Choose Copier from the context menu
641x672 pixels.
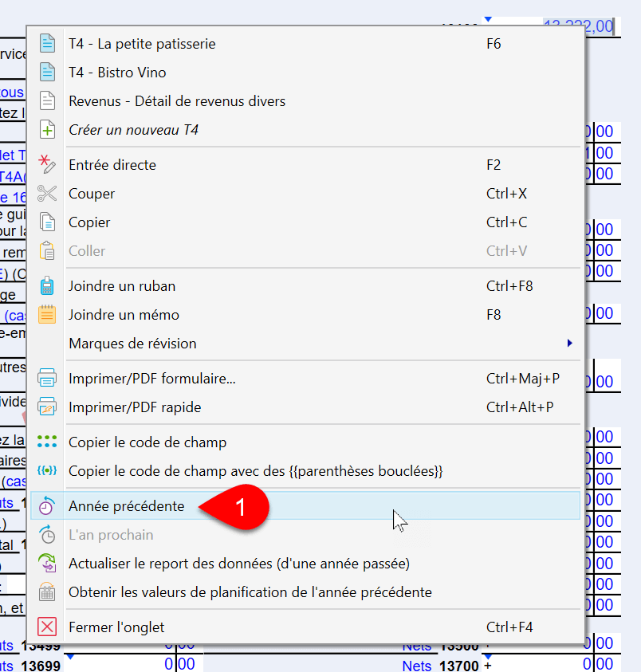305,222
